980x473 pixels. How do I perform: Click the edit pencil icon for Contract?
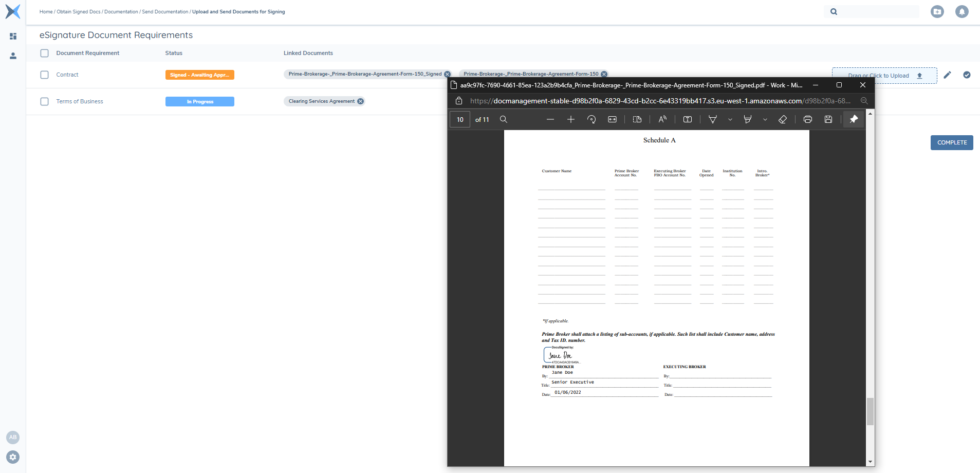click(x=947, y=75)
